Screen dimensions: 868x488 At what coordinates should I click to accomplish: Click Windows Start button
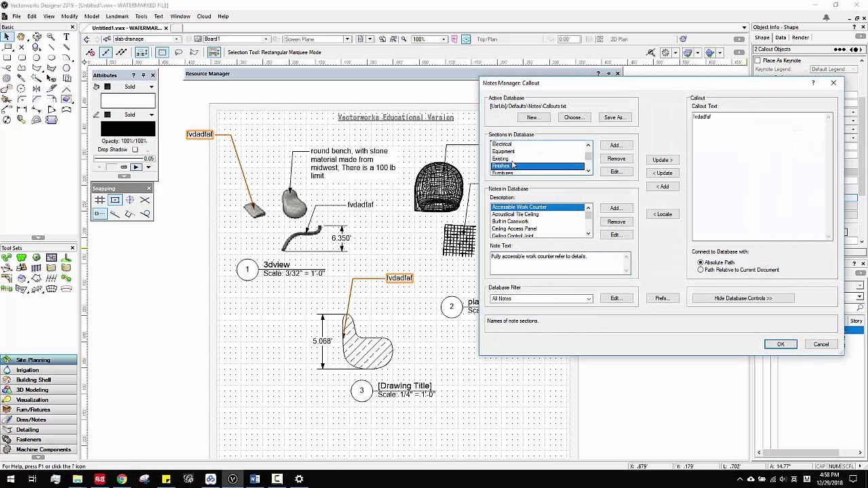[x=9, y=480]
